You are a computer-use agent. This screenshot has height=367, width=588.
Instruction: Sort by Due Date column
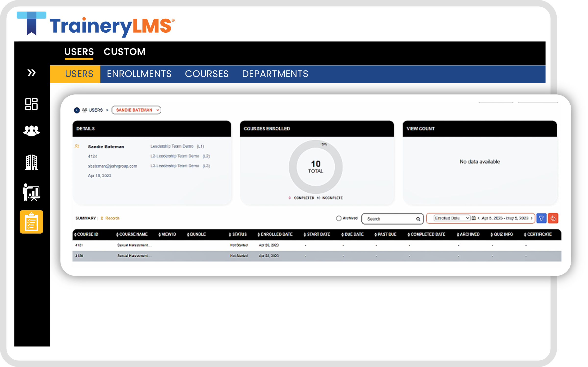[352, 234]
